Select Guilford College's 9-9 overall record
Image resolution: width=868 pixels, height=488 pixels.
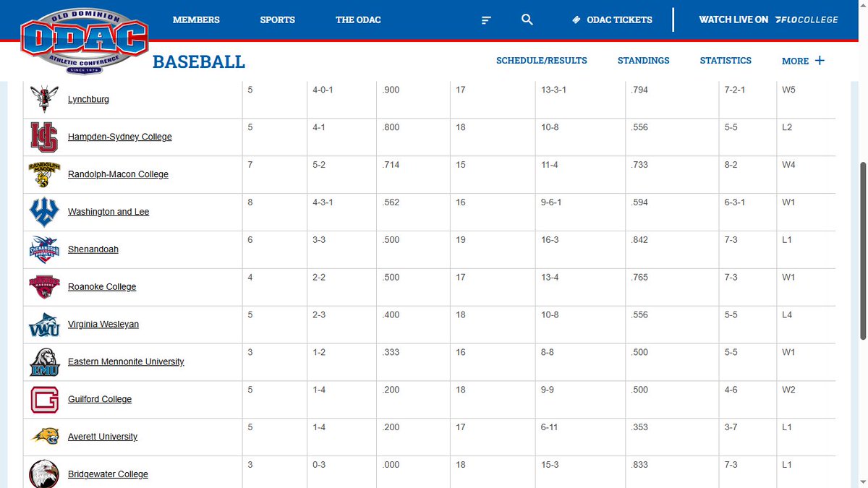click(x=548, y=390)
